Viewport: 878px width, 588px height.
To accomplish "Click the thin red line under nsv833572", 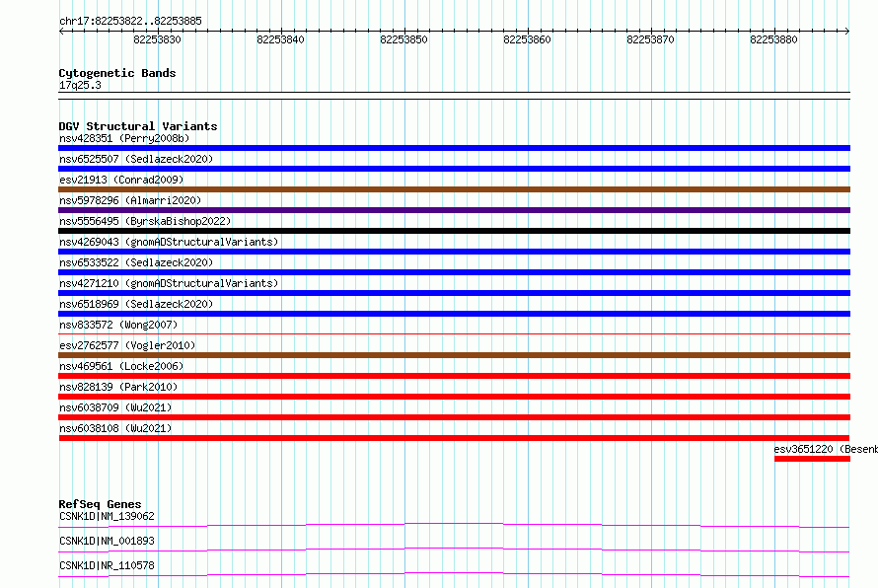I will tap(454, 334).
